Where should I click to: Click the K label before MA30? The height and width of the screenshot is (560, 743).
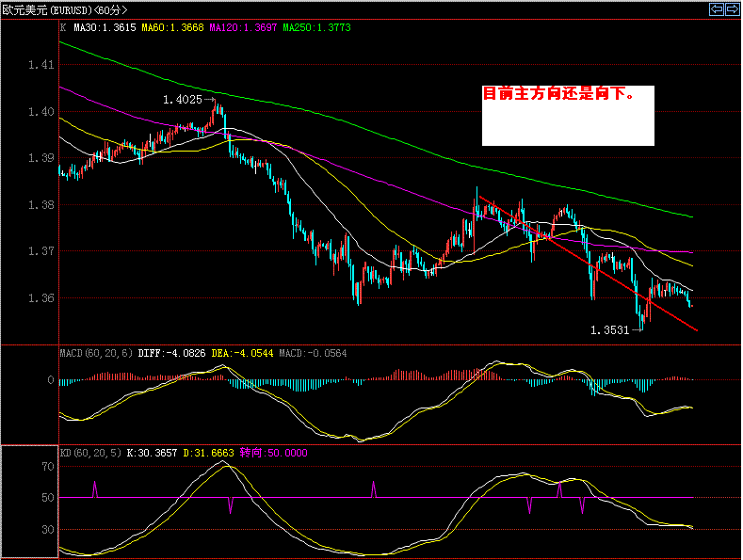(63, 27)
